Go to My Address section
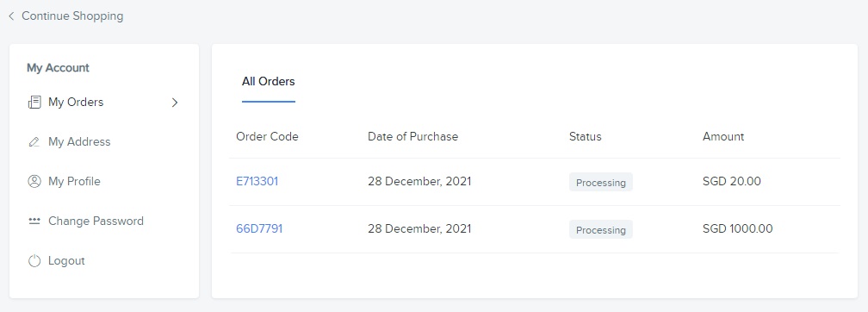Screen dimensions: 868x312 [79, 142]
